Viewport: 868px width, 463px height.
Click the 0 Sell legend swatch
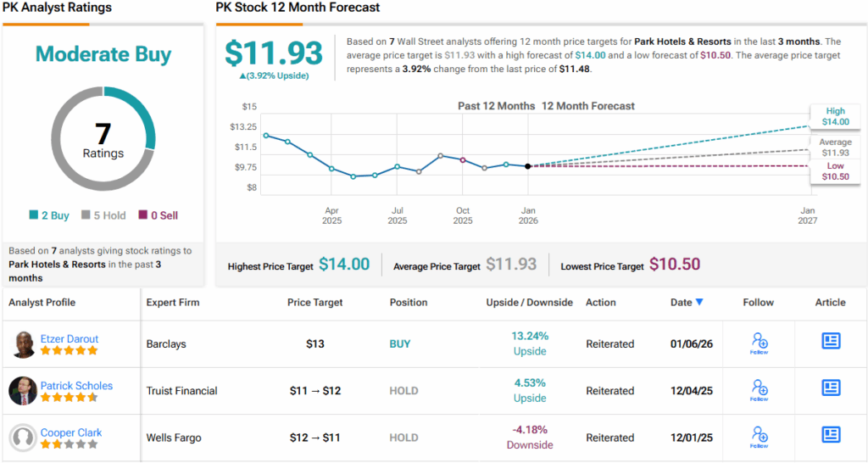[x=142, y=215]
